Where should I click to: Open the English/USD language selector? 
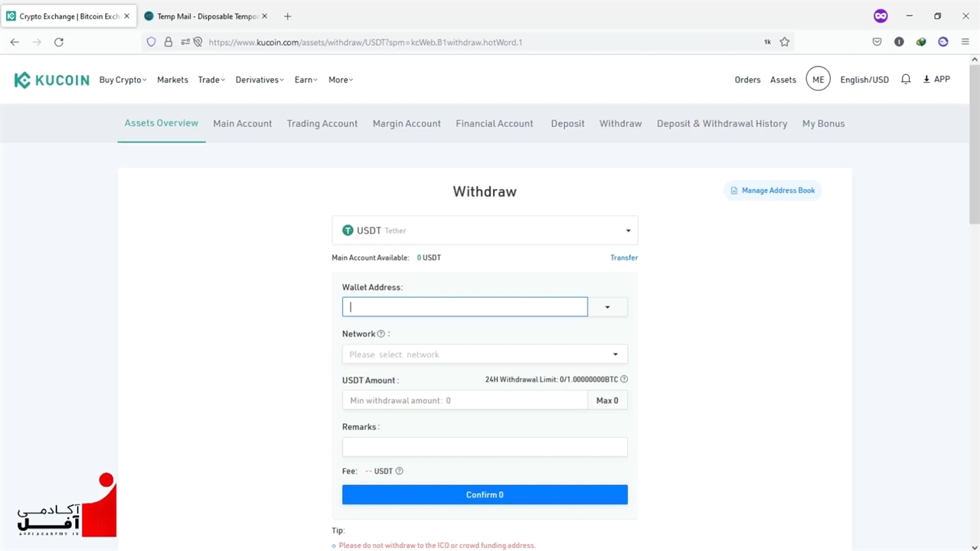point(864,80)
